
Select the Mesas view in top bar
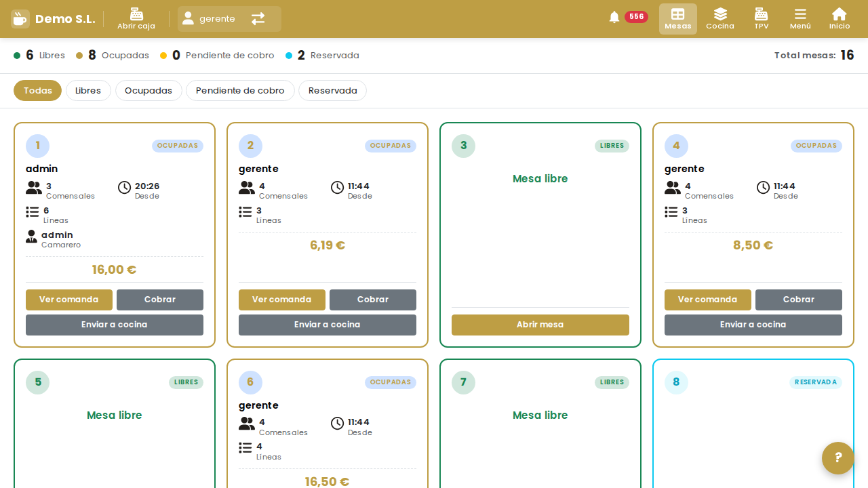(x=678, y=19)
